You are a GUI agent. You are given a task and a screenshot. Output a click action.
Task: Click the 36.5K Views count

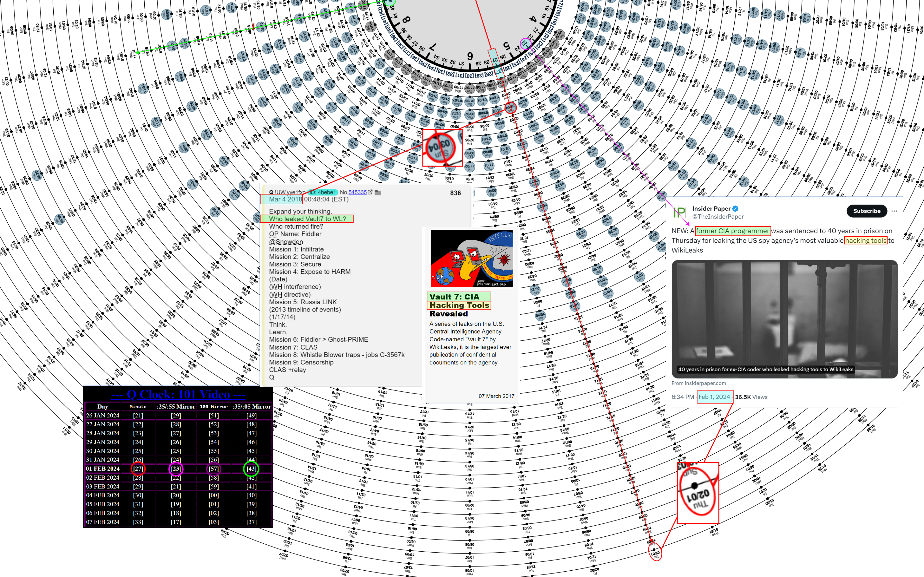751,397
